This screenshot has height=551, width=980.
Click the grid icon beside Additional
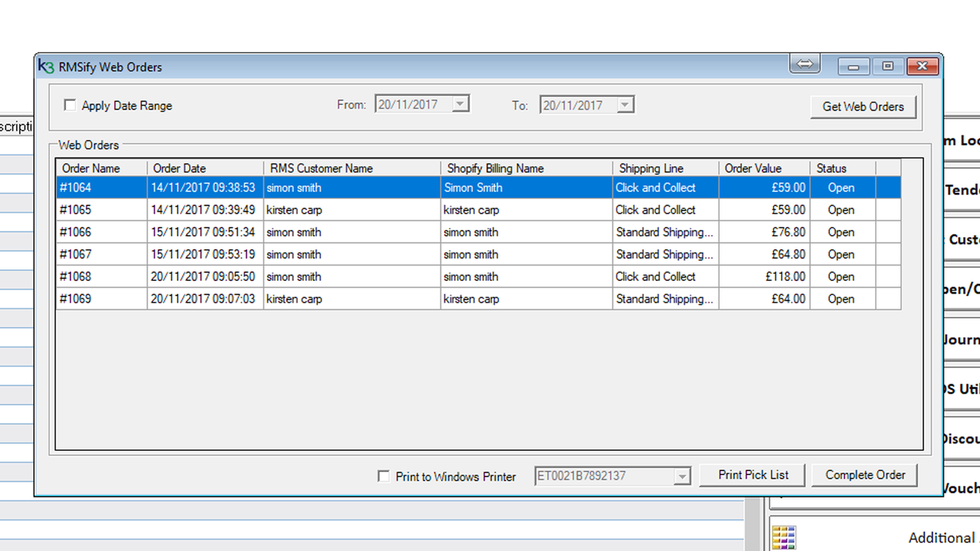tap(783, 538)
